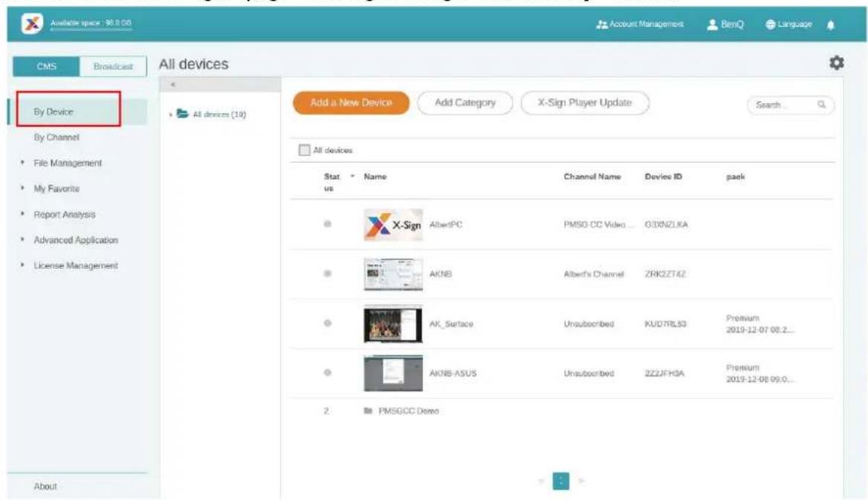
Task: Click Add a New Device button
Action: 351,103
